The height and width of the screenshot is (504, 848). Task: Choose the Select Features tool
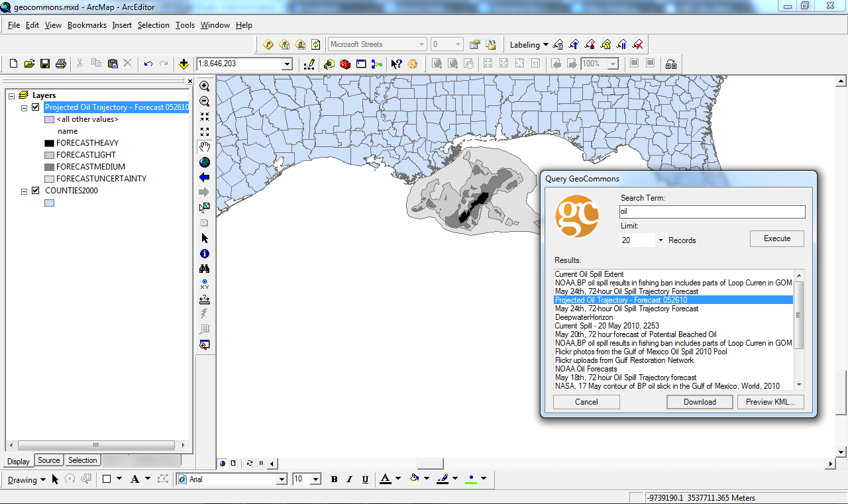205,207
